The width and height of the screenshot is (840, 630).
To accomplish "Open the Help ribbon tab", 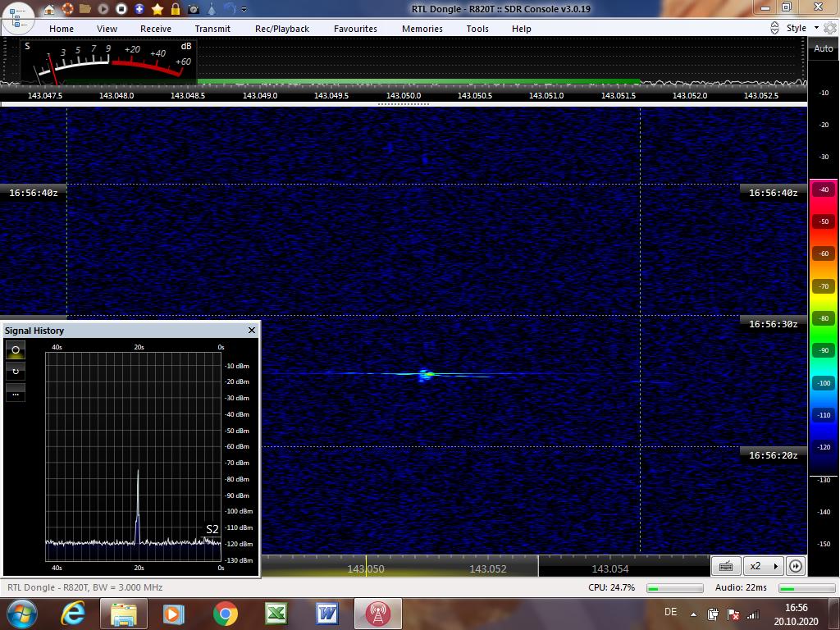I will tap(521, 29).
